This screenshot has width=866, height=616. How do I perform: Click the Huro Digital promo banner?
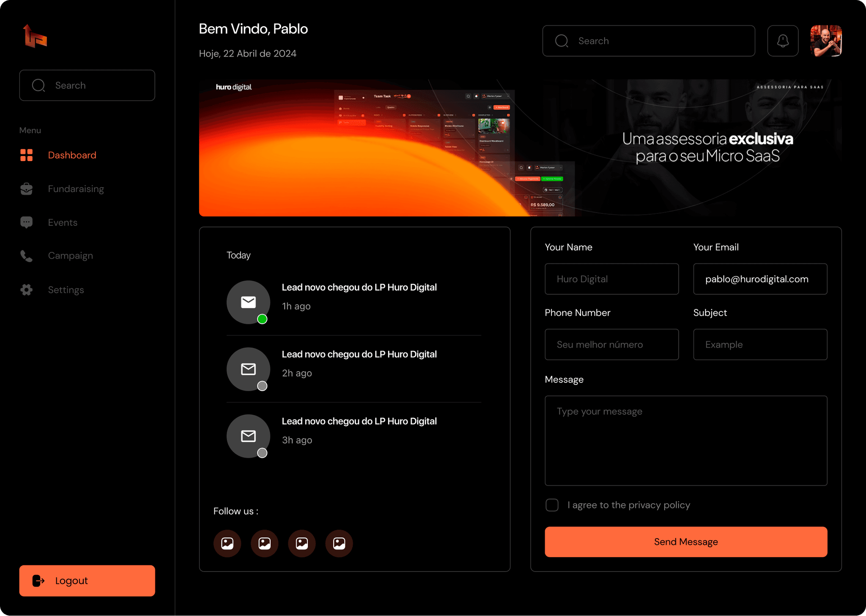[520, 148]
